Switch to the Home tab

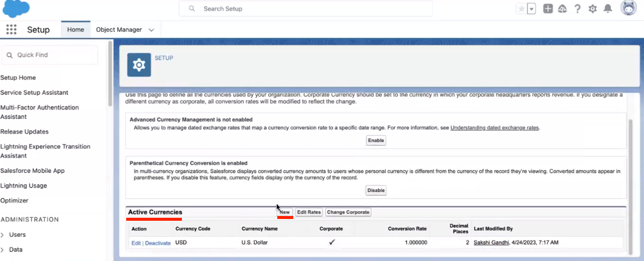tap(76, 30)
